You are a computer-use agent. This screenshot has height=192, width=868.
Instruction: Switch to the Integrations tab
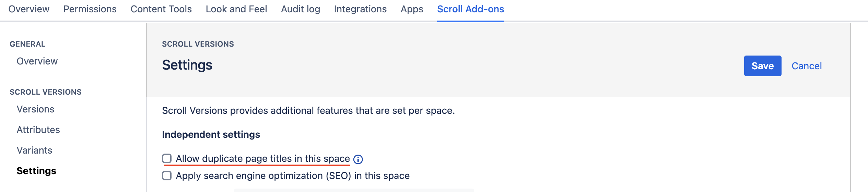tap(360, 9)
